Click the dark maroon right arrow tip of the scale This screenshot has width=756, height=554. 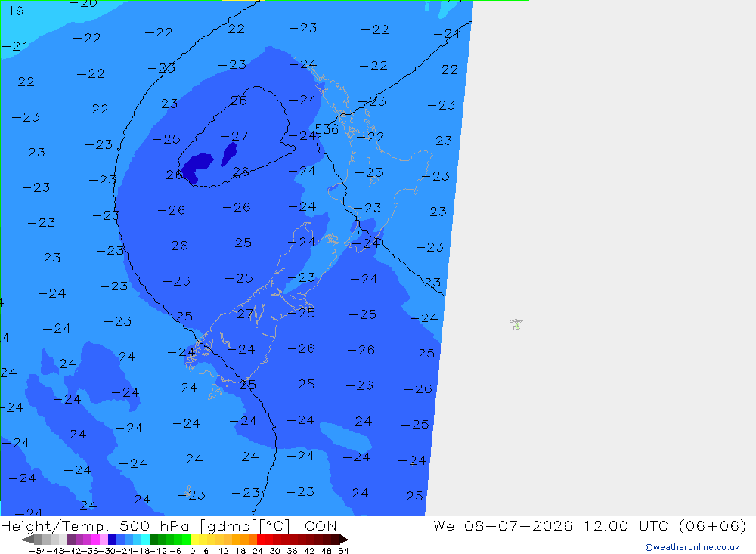[343, 539]
